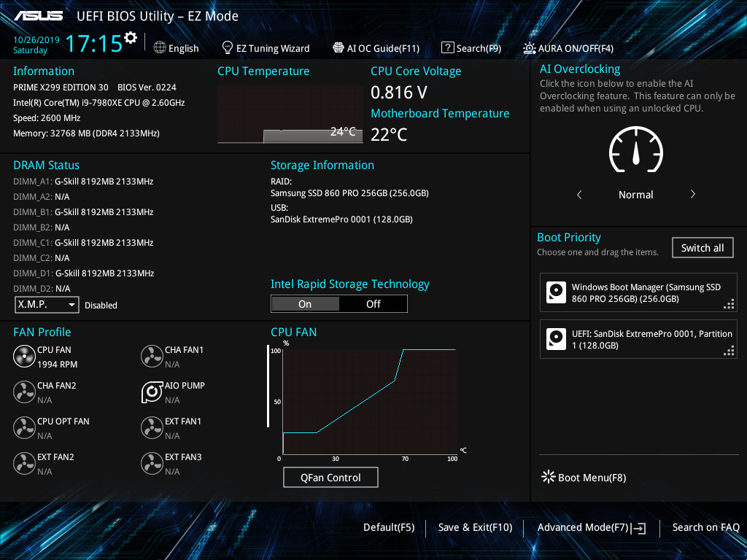Image resolution: width=747 pixels, height=560 pixels.
Task: Click left arrow for AI Overclocking mode
Action: [578, 194]
